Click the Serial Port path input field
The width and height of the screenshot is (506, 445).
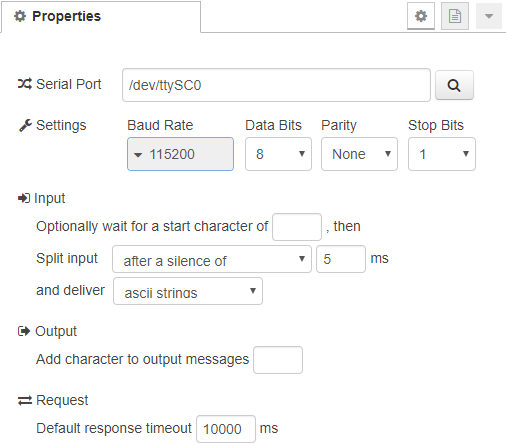pyautogui.click(x=276, y=85)
